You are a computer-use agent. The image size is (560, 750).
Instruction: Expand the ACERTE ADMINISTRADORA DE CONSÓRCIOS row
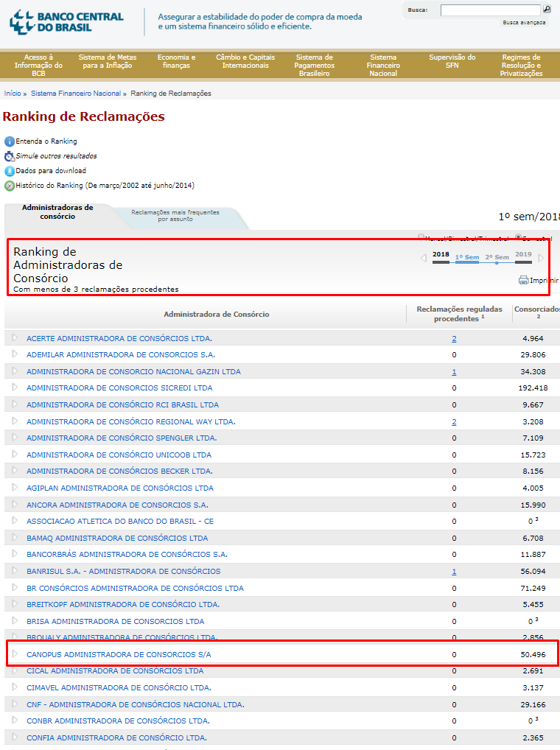14,337
